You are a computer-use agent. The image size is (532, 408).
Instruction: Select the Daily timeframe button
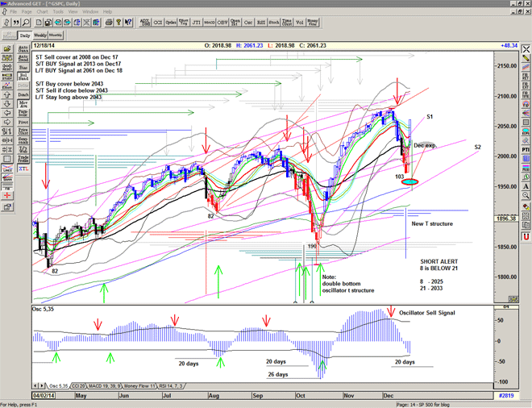coord(25,35)
